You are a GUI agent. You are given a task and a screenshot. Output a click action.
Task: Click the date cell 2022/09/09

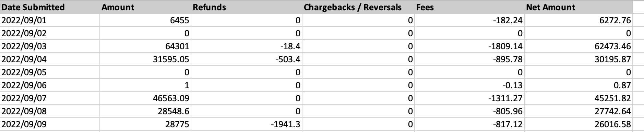click(x=50, y=124)
